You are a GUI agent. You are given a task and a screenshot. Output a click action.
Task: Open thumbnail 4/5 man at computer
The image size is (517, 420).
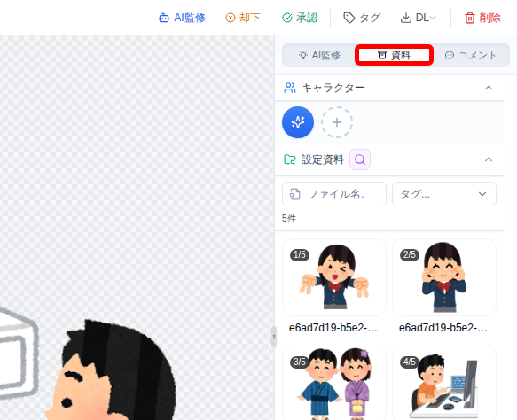point(443,383)
